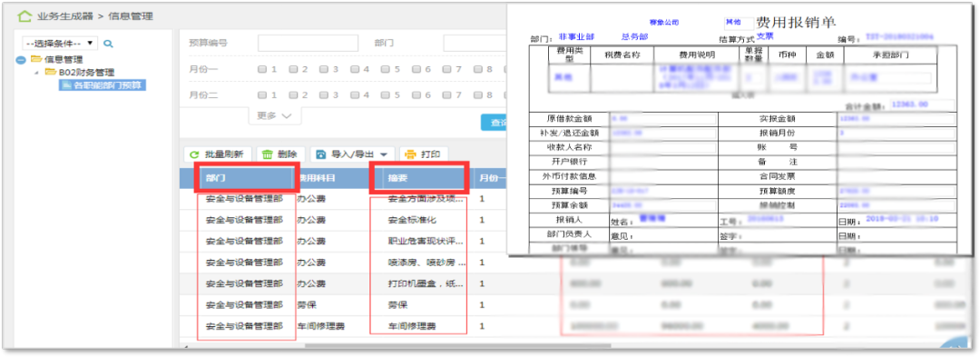Select the 喷漆房、喷砂房 summary cell

(x=426, y=263)
